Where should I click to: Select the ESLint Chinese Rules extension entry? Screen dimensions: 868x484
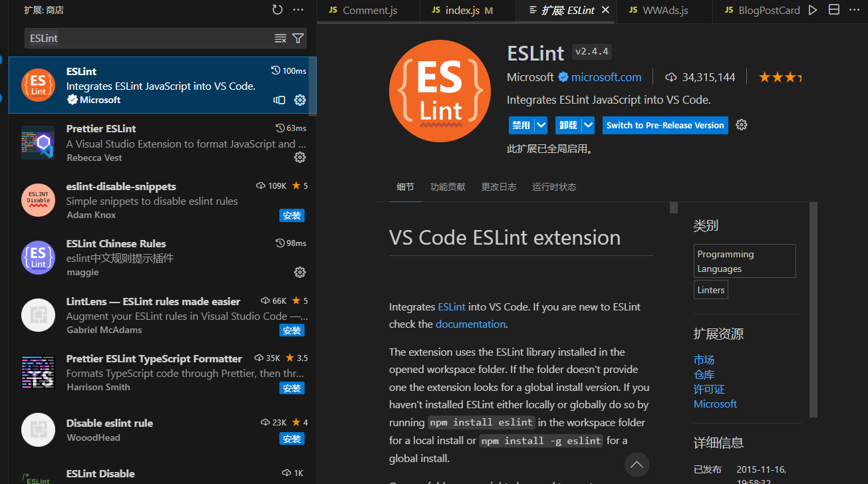[163, 257]
